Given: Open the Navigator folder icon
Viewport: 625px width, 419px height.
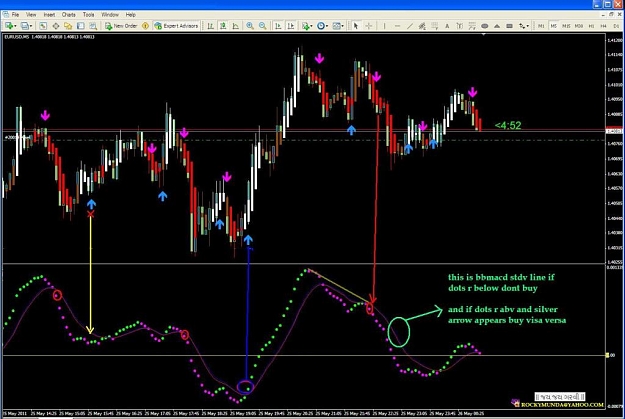Looking at the screenshot, I should coord(68,26).
